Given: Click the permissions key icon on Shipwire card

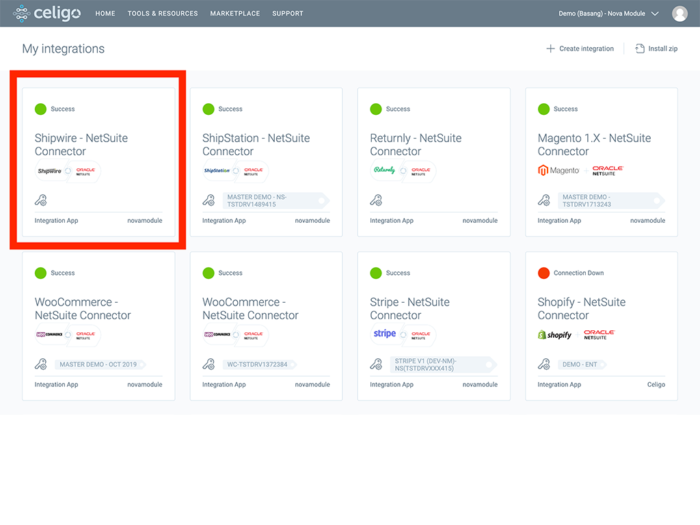Looking at the screenshot, I should (x=41, y=200).
